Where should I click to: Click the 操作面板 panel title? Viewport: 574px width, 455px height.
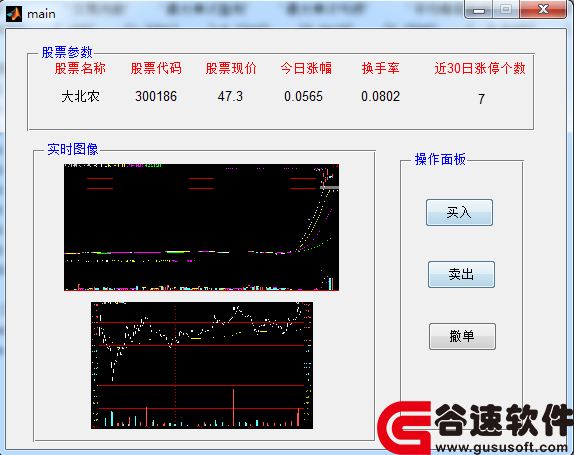[440, 160]
